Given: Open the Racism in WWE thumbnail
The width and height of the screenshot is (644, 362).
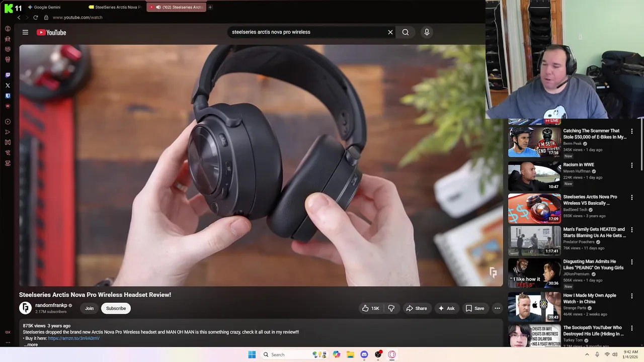Looking at the screenshot, I should pyautogui.click(x=534, y=175).
